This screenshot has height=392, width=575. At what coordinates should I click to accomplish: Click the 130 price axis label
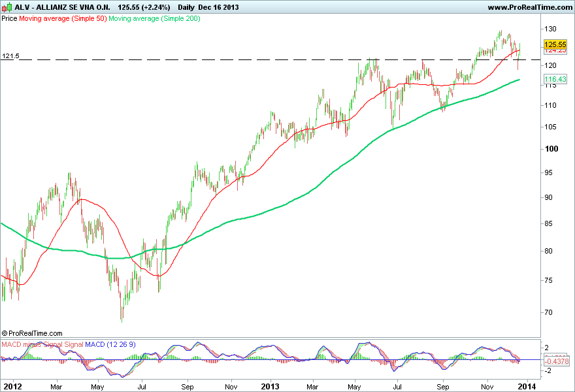[x=550, y=29]
